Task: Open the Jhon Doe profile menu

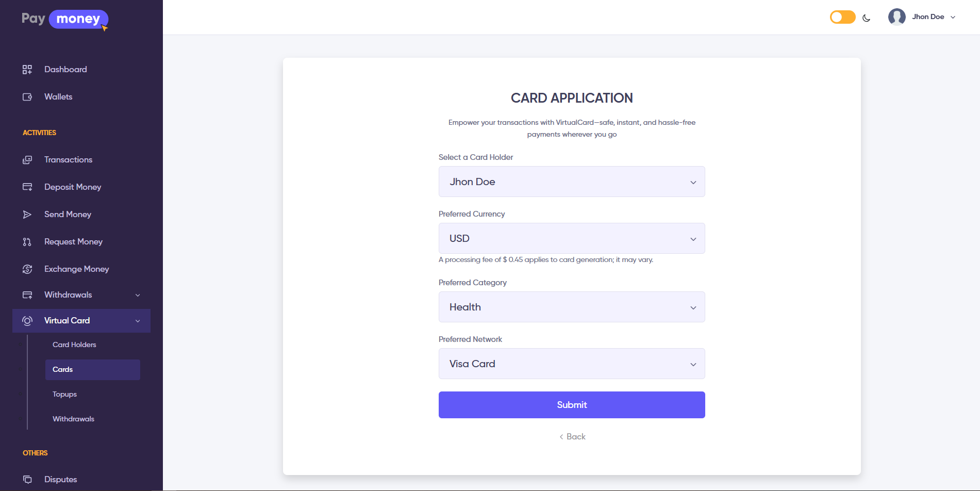Action: click(922, 17)
